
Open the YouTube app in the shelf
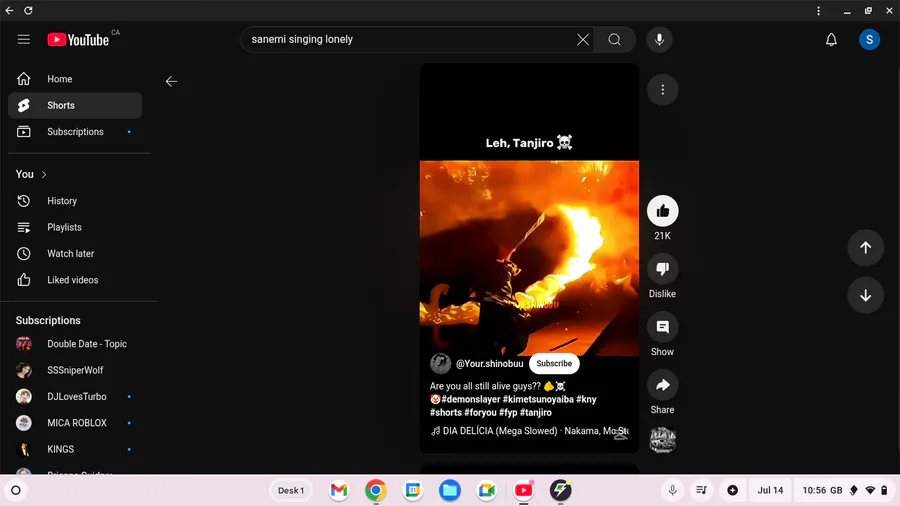523,491
